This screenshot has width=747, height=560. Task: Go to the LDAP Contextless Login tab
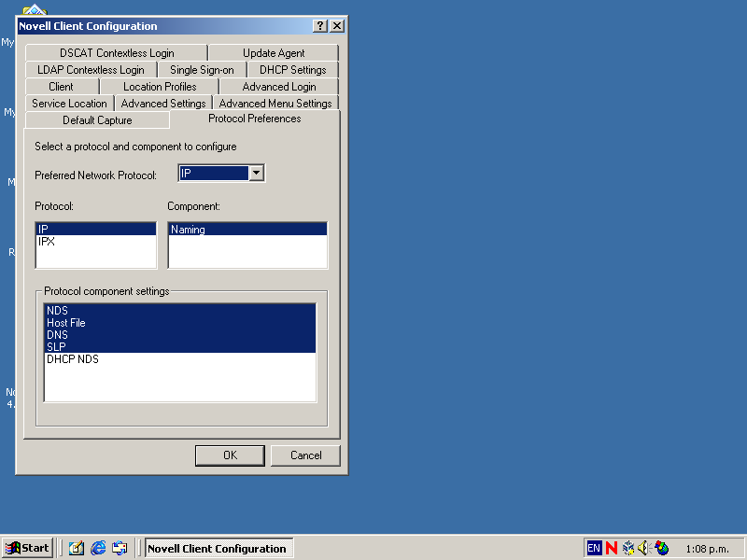pos(91,70)
